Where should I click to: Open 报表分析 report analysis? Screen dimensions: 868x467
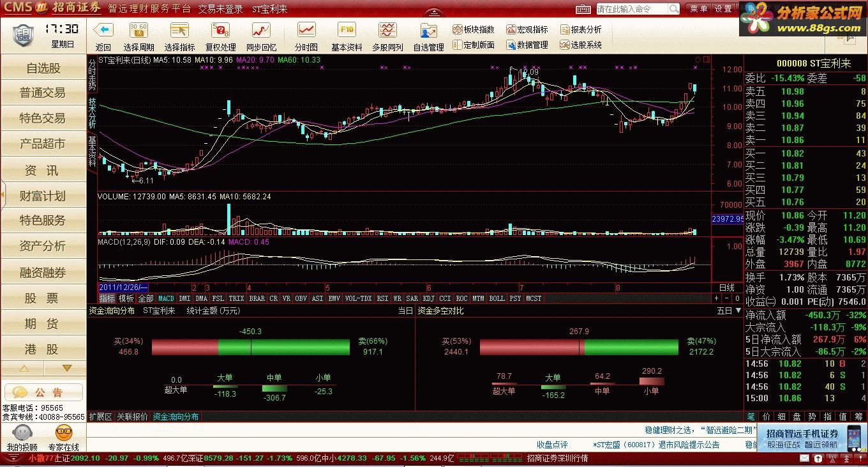click(x=581, y=29)
